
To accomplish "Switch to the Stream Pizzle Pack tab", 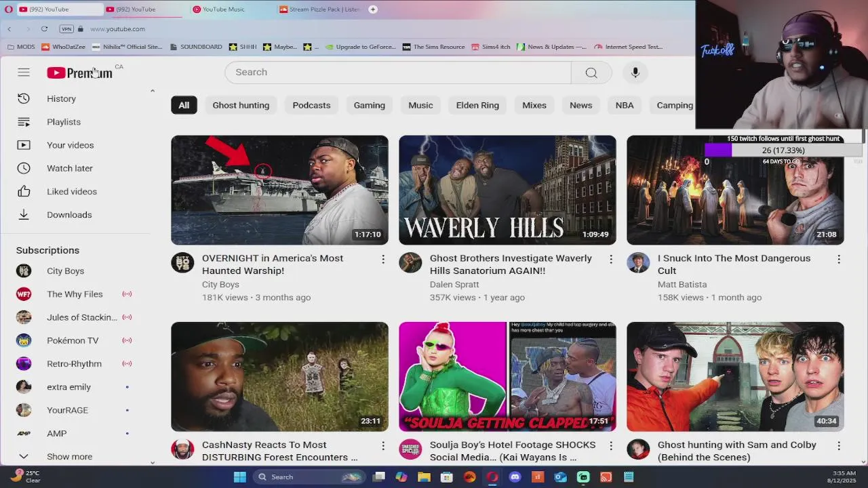I will [319, 9].
